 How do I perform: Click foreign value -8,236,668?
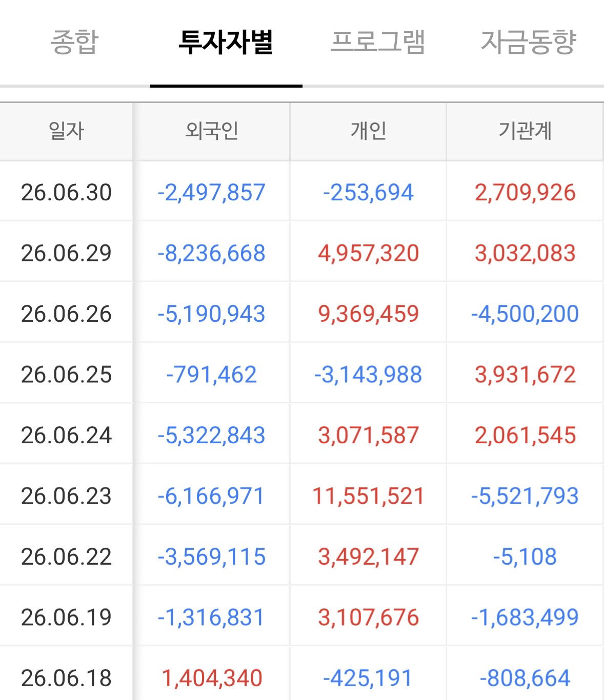tap(211, 253)
